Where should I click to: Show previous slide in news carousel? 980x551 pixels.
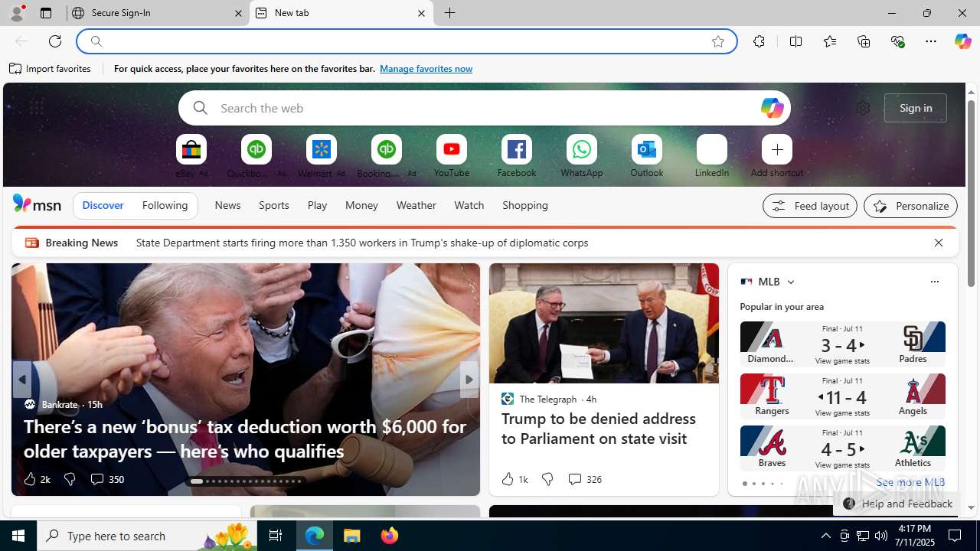(21, 380)
